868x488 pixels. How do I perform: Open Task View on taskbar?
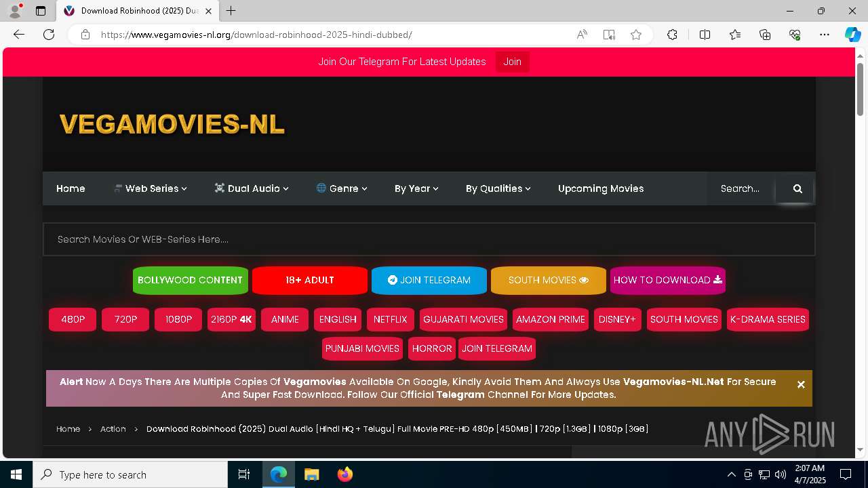click(244, 474)
